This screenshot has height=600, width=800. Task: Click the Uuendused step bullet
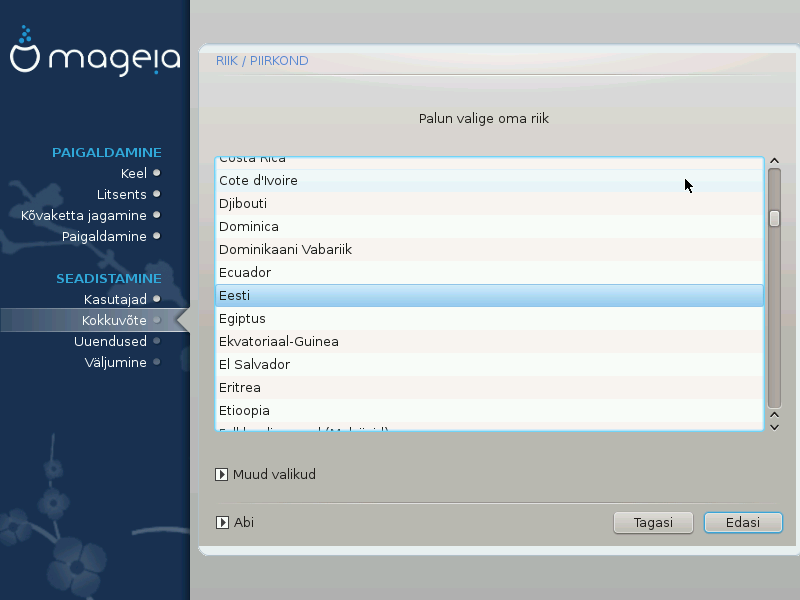(x=156, y=341)
